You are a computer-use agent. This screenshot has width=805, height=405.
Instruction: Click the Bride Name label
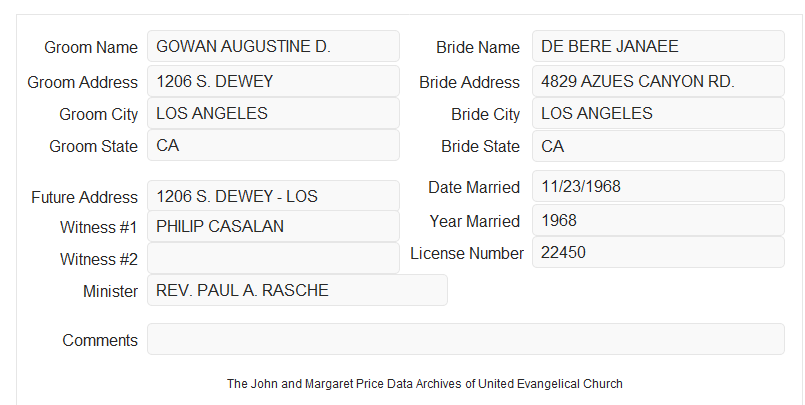[478, 47]
